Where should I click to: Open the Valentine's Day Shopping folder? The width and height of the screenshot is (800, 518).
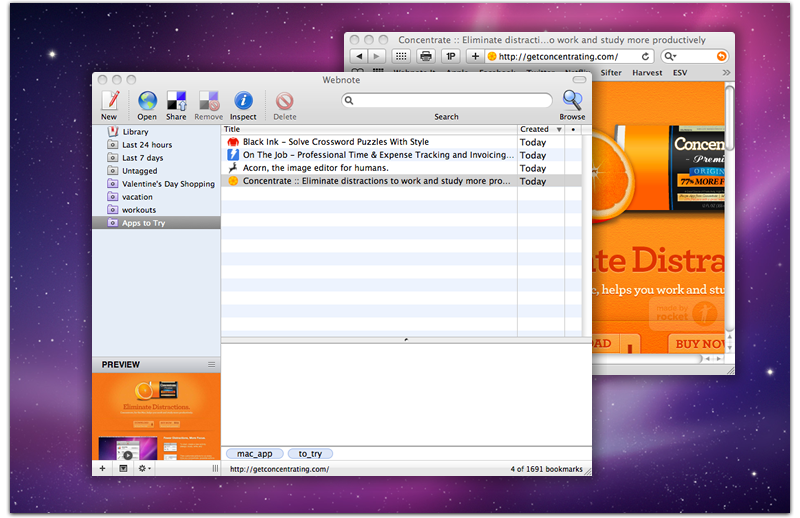[156, 184]
